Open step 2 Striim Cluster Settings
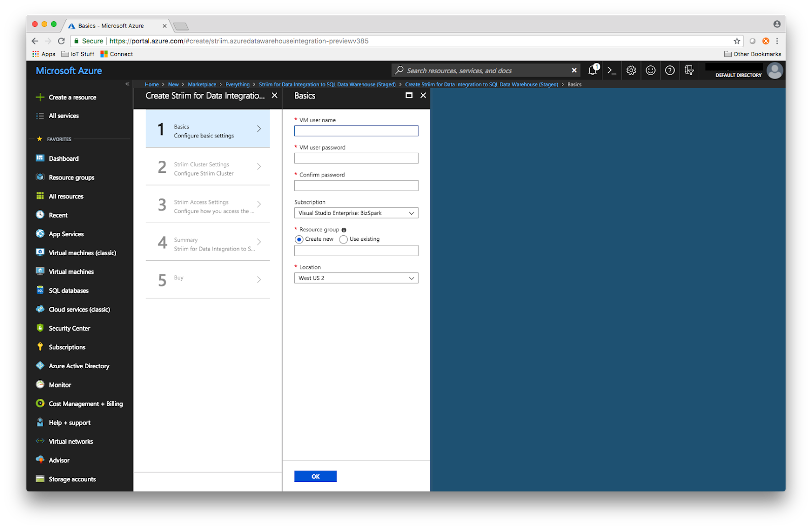The width and height of the screenshot is (812, 529). point(208,167)
